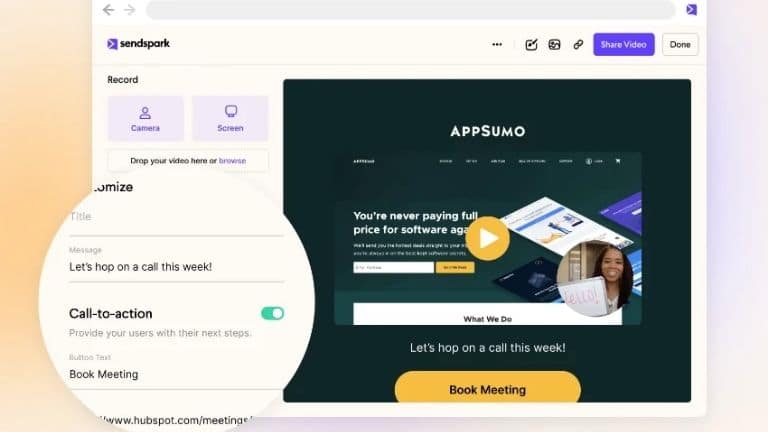Copy link with the chain icon
Screen dimensions: 768x432
pos(578,45)
